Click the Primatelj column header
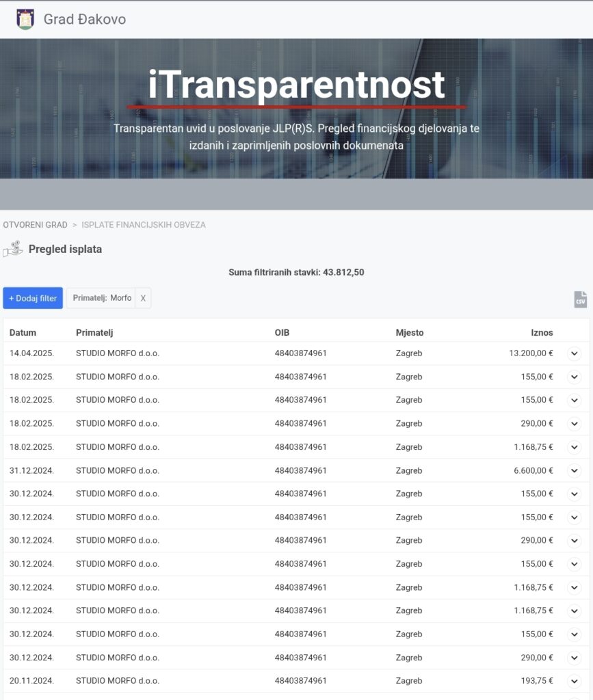 [94, 333]
